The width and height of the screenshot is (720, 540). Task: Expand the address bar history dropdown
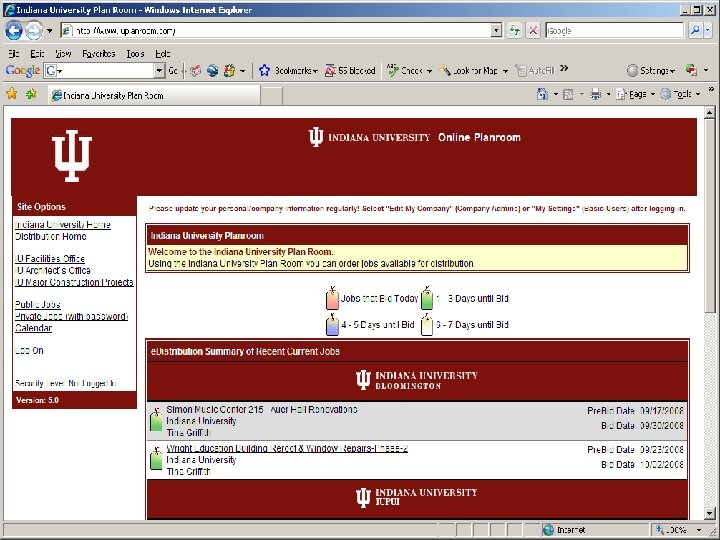(x=496, y=31)
